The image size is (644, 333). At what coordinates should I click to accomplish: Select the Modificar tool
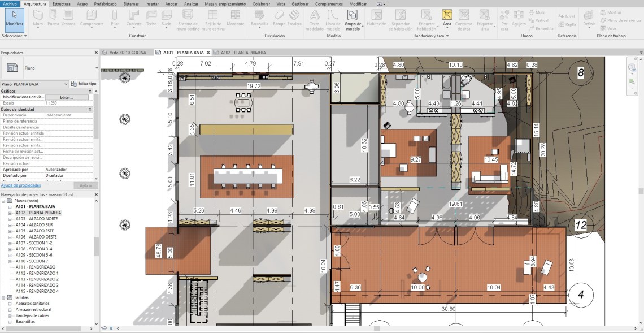14,18
